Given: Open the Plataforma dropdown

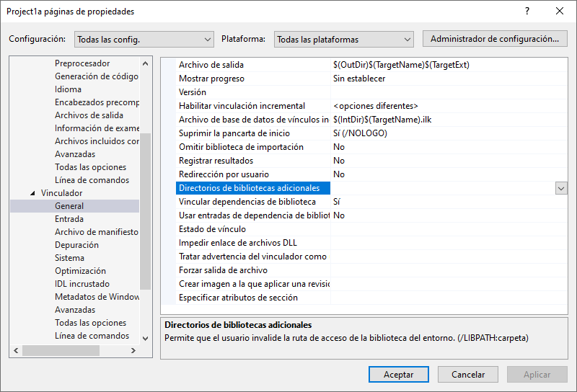Looking at the screenshot, I should tap(344, 40).
